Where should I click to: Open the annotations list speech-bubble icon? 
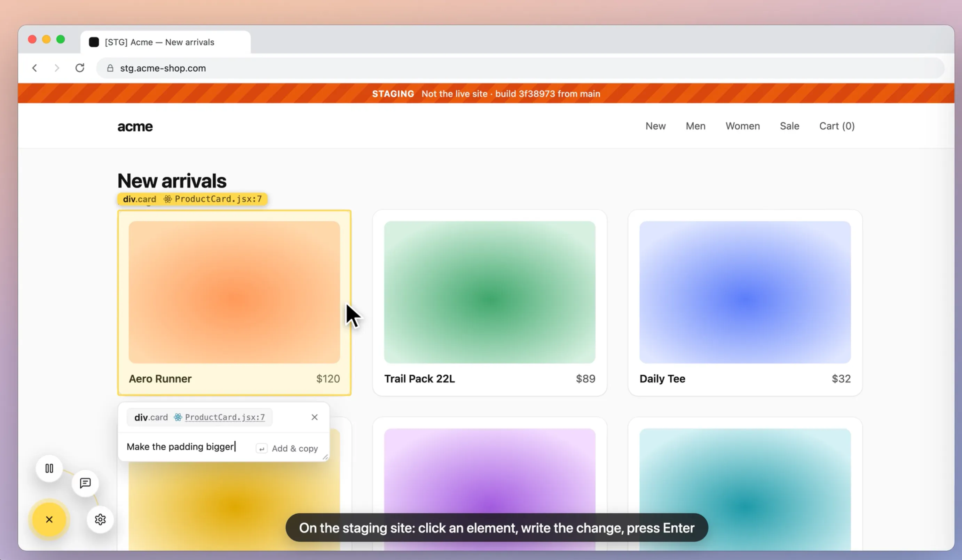click(x=85, y=483)
